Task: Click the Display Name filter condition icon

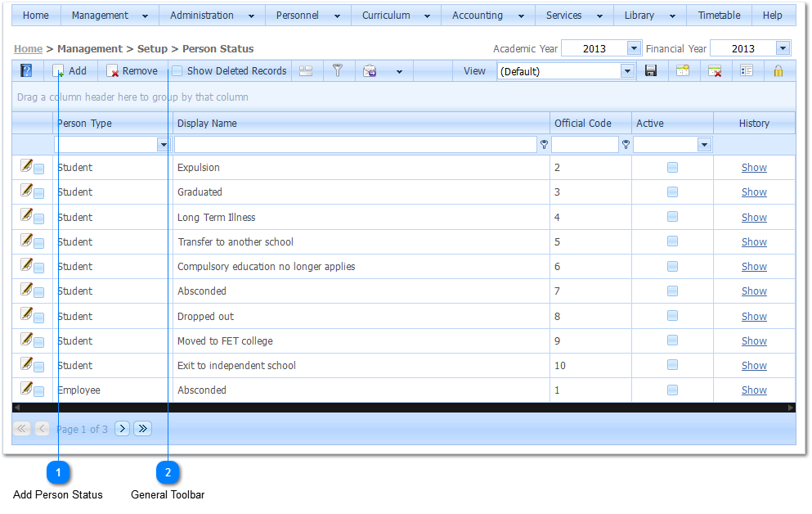Action: point(544,145)
